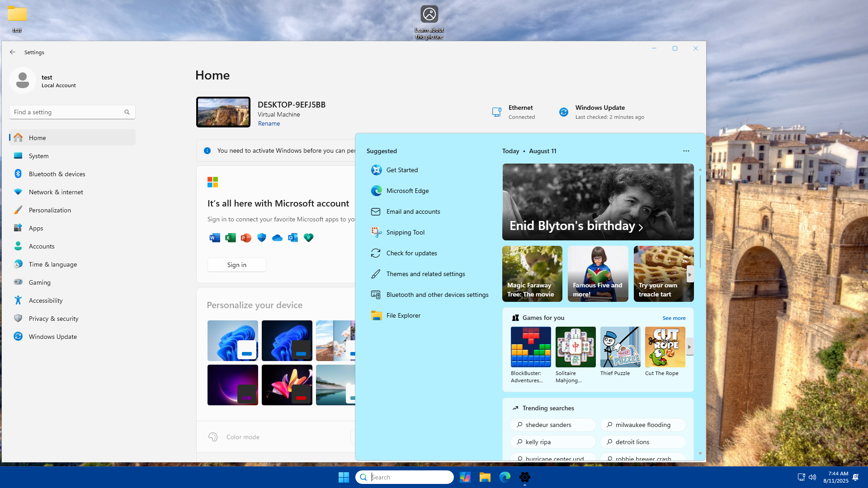
Task: Click See more in Games for you
Action: point(674,318)
